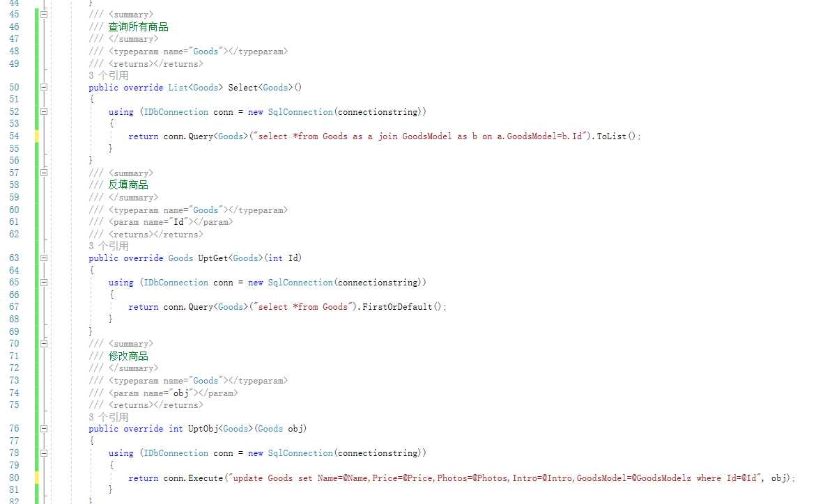Select line number 54 in the gutter

coord(14,136)
